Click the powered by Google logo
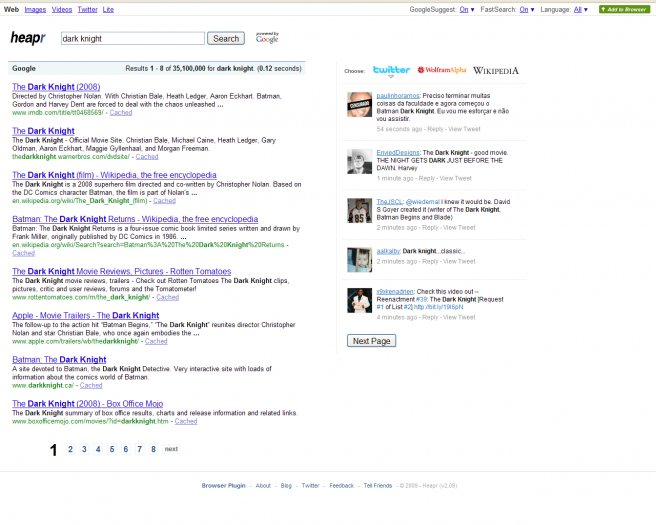Image resolution: width=656 pixels, height=525 pixels. [x=267, y=38]
